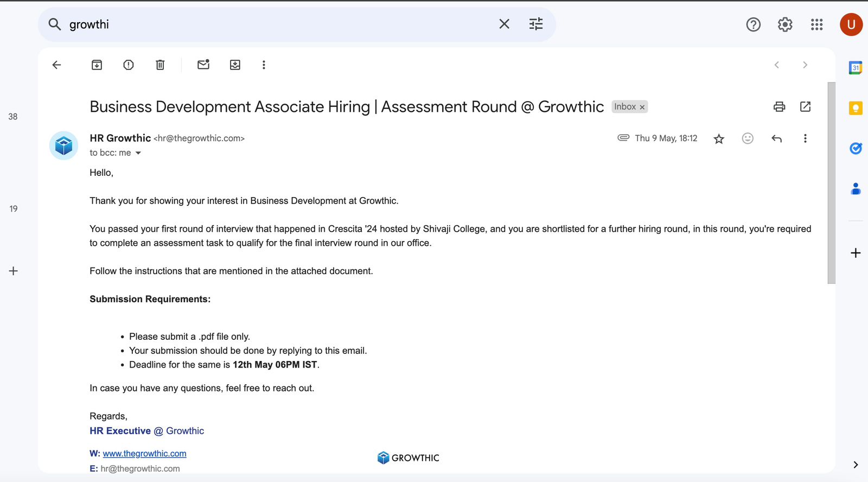868x482 pixels.
Task: Open email in a new window
Action: pyautogui.click(x=806, y=107)
